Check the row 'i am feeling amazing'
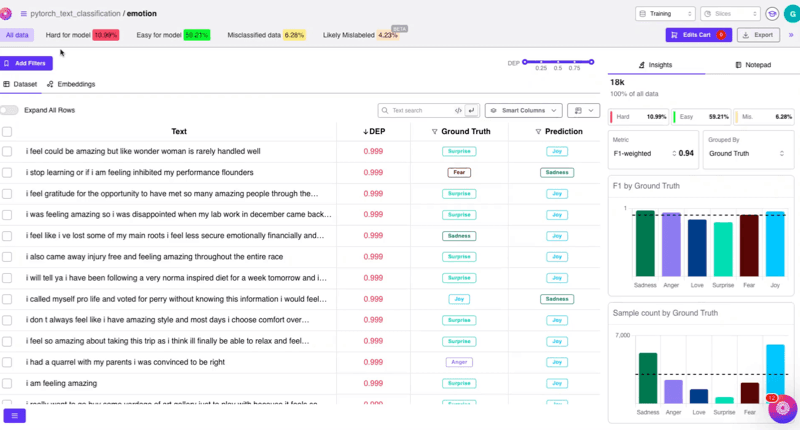800x430 pixels. pyautogui.click(x=8, y=383)
